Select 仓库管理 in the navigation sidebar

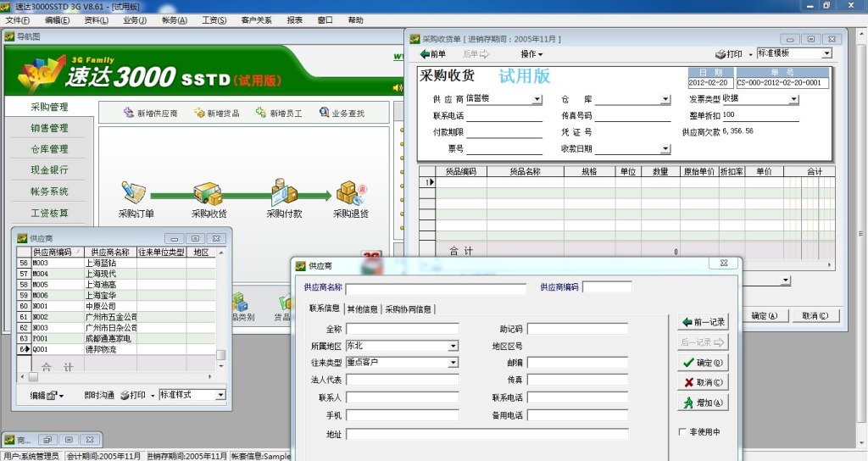[x=49, y=149]
